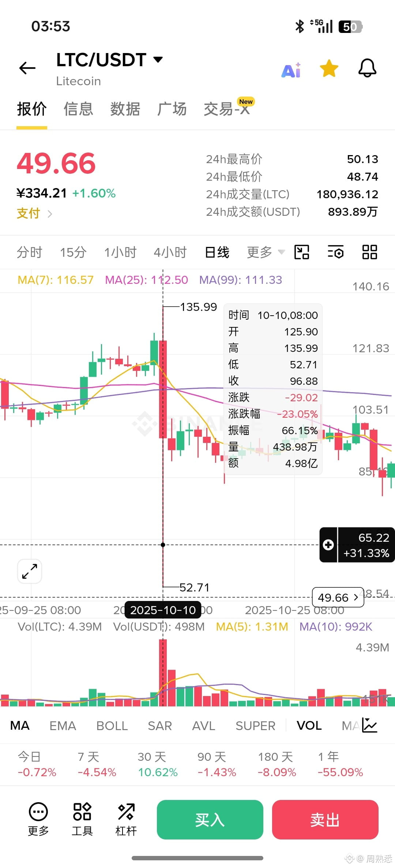Open chart indicator settings icon
This screenshot has width=395, height=868.
pos(335,252)
